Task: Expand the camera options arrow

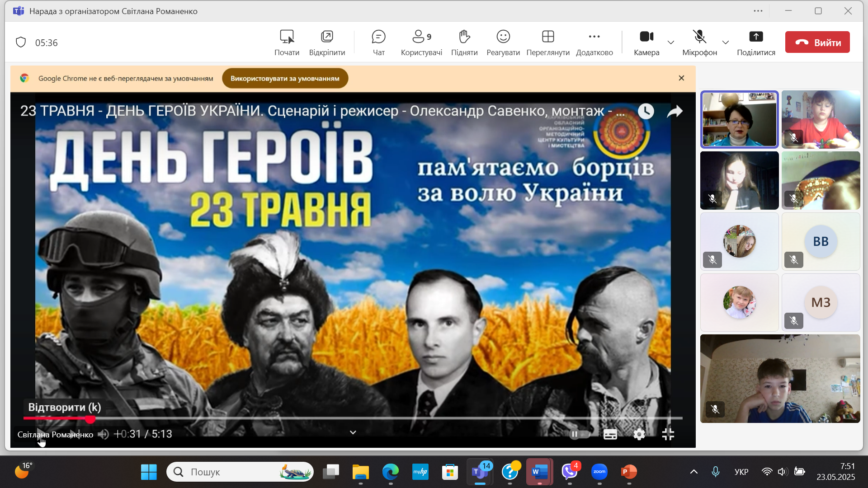Action: tap(671, 42)
